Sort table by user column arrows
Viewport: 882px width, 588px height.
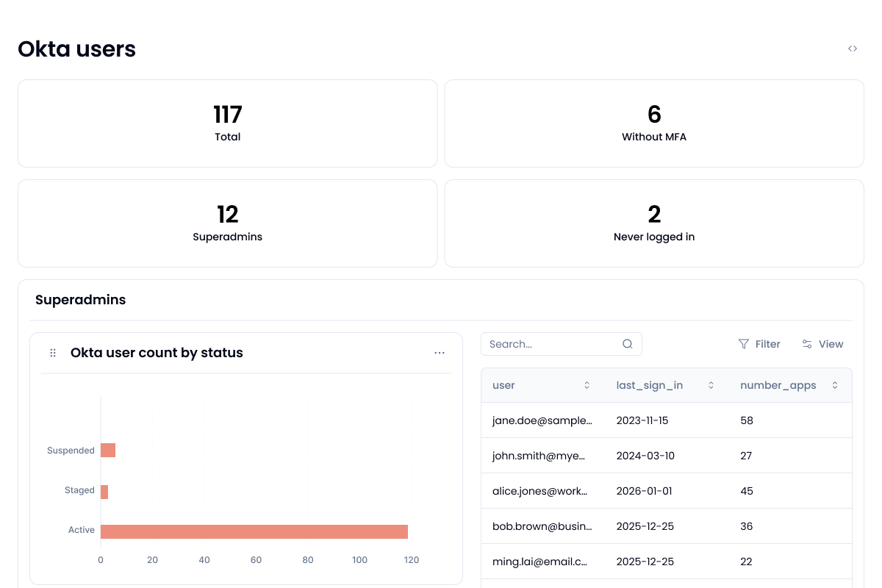point(587,385)
